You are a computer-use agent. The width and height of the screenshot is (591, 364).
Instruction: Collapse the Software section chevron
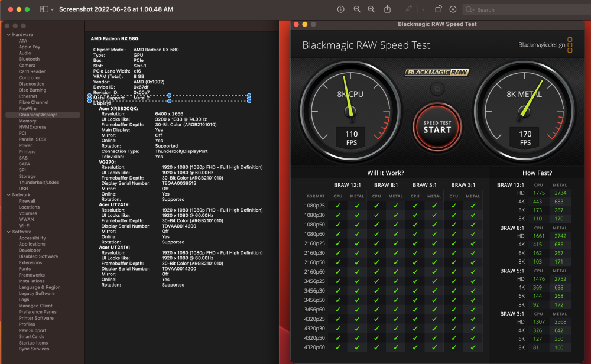(x=9, y=232)
